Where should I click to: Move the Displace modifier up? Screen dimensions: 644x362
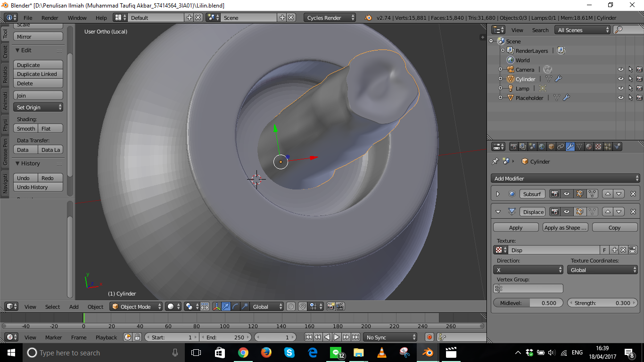click(x=608, y=212)
